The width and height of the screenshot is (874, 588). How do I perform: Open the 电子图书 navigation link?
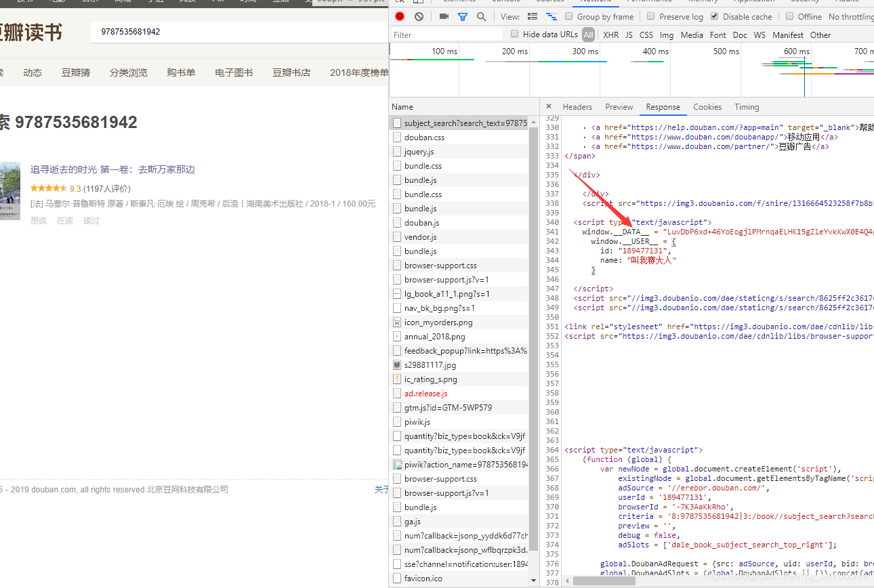coord(234,72)
